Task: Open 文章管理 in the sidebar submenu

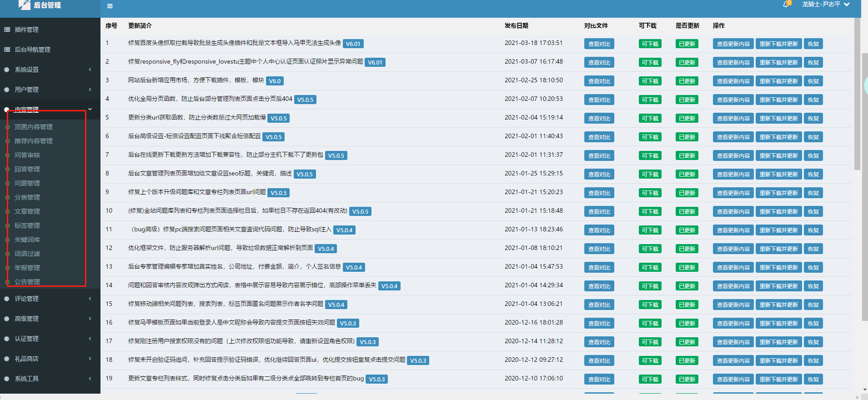Action: (x=27, y=211)
